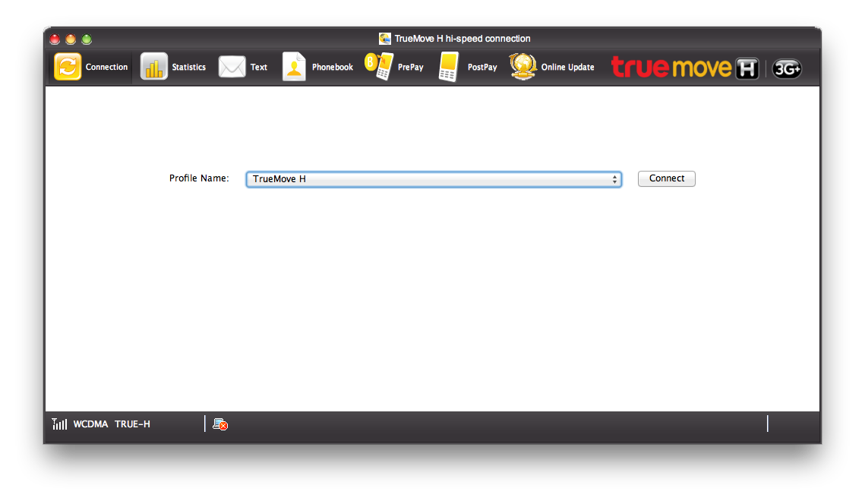Click the TrueMove H logo
Viewport: 865px width, 504px height.
tap(685, 68)
